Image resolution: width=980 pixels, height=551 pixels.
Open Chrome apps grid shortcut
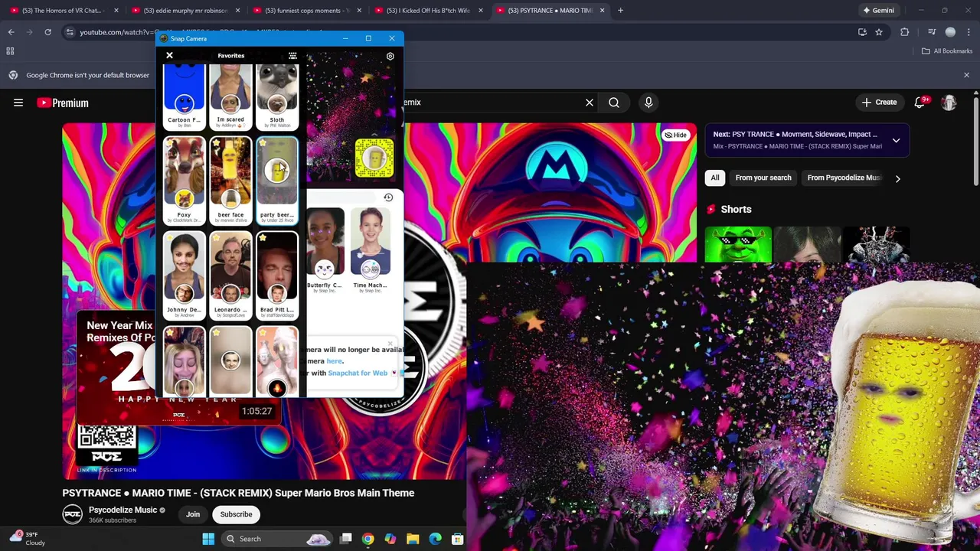10,51
